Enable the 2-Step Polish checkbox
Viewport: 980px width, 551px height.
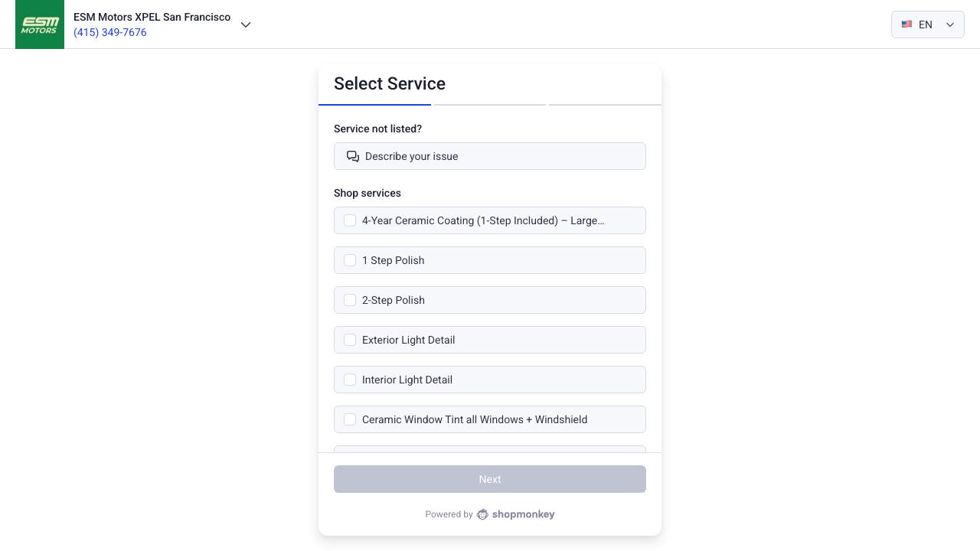coord(350,300)
